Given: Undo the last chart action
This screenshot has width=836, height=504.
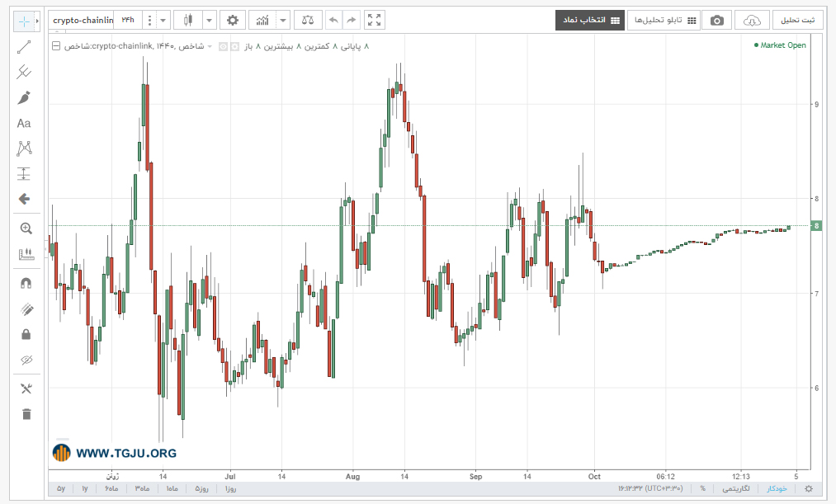Looking at the screenshot, I should coord(333,21).
